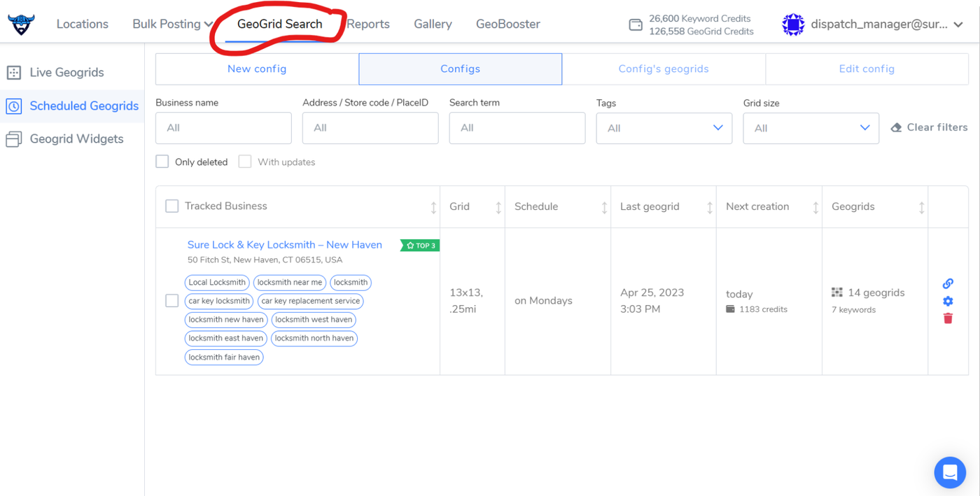
Task: Click the locksmith west haven tag
Action: [314, 320]
